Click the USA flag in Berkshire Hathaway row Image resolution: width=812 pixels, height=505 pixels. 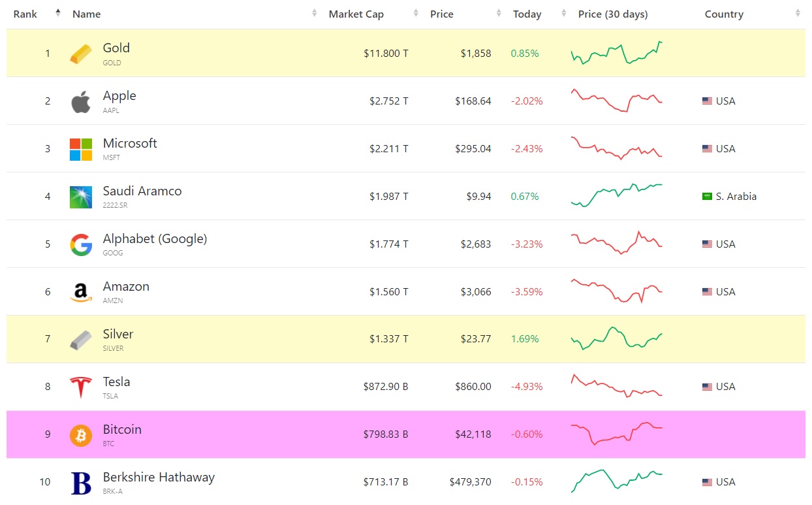coord(707,482)
